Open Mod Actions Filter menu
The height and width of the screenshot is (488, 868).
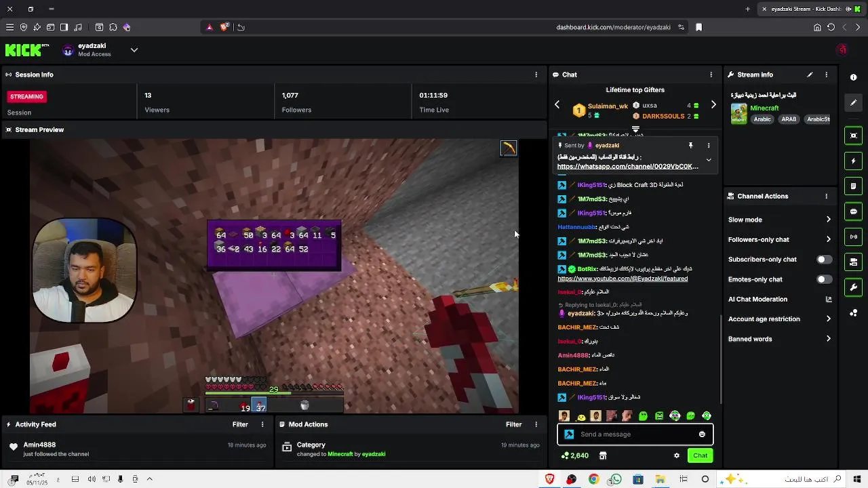point(513,424)
